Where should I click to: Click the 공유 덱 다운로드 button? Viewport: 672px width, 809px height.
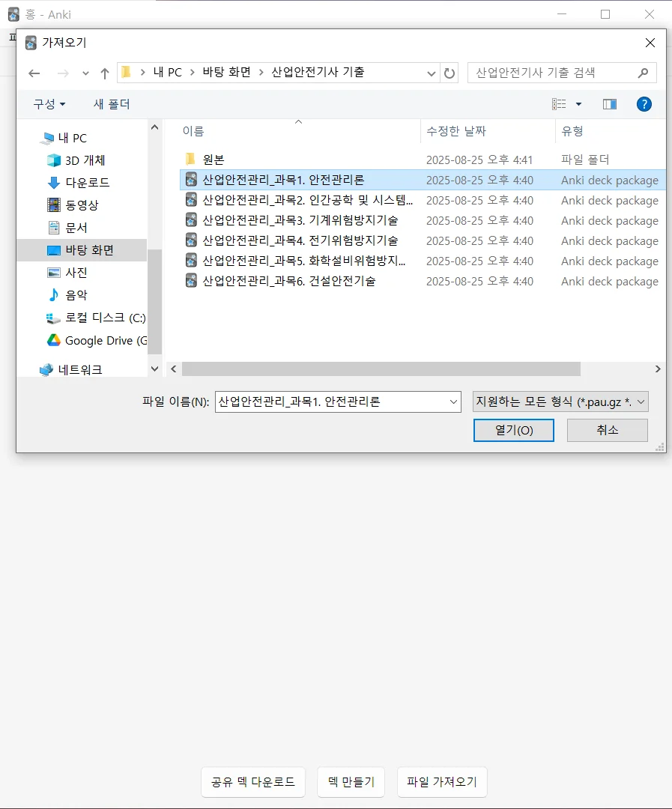click(x=252, y=782)
